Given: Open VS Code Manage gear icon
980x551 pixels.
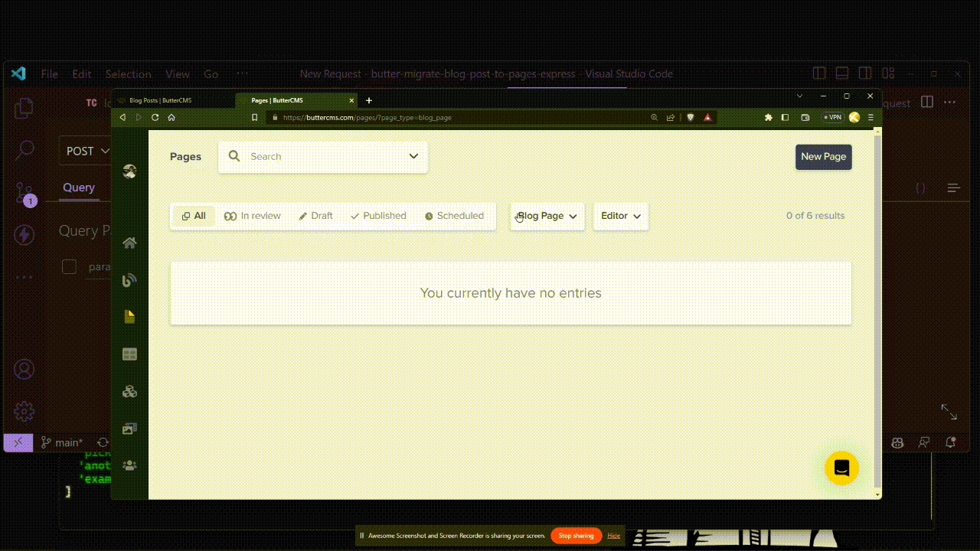Looking at the screenshot, I should (24, 411).
